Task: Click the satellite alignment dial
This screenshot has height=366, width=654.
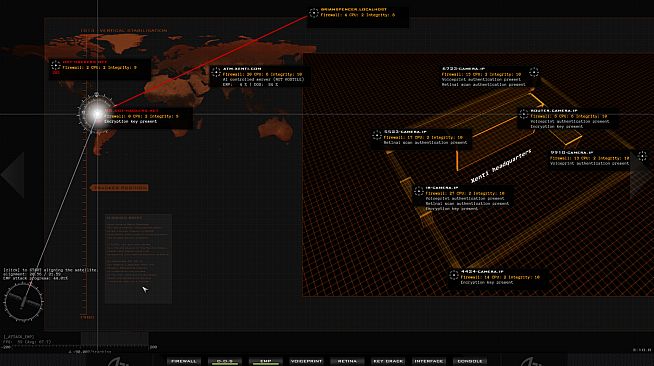Action: pos(23,301)
